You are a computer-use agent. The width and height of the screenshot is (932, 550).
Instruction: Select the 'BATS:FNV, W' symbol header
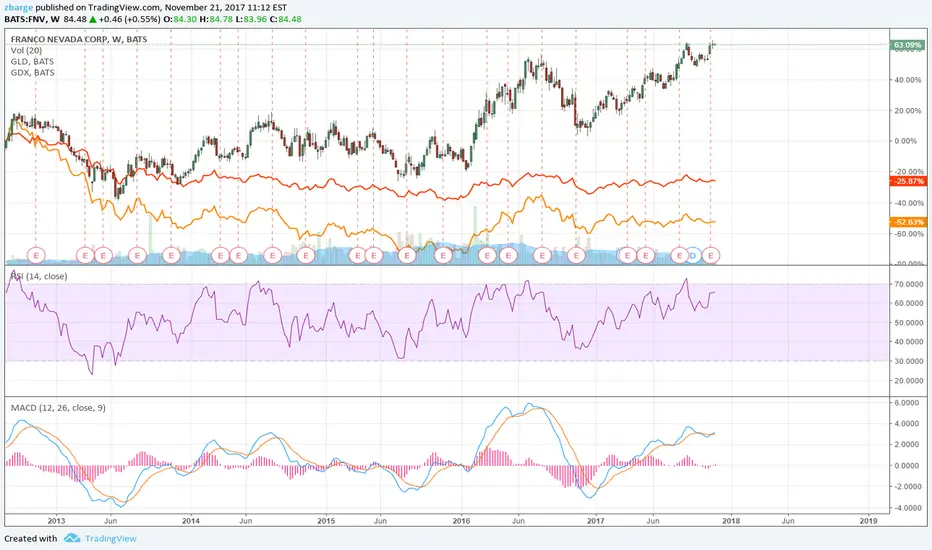(x=32, y=19)
